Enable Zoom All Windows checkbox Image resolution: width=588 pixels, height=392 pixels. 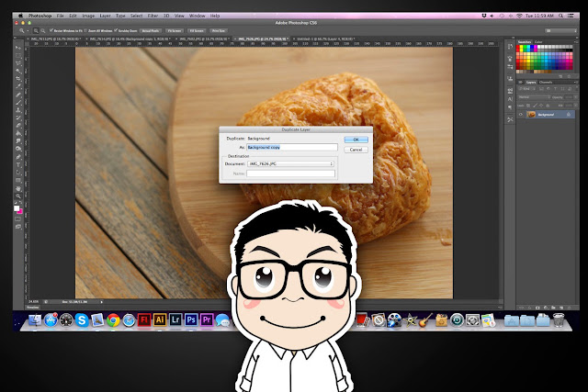click(x=85, y=30)
